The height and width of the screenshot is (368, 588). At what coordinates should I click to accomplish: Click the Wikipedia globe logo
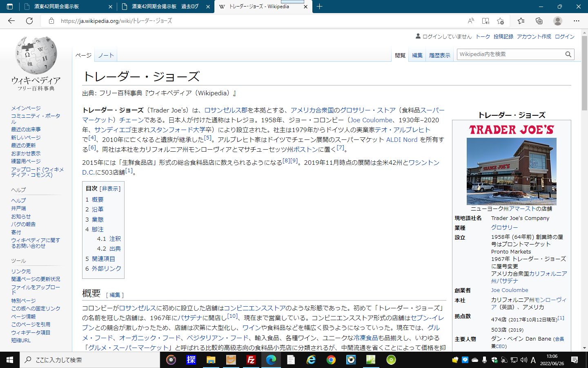click(36, 55)
